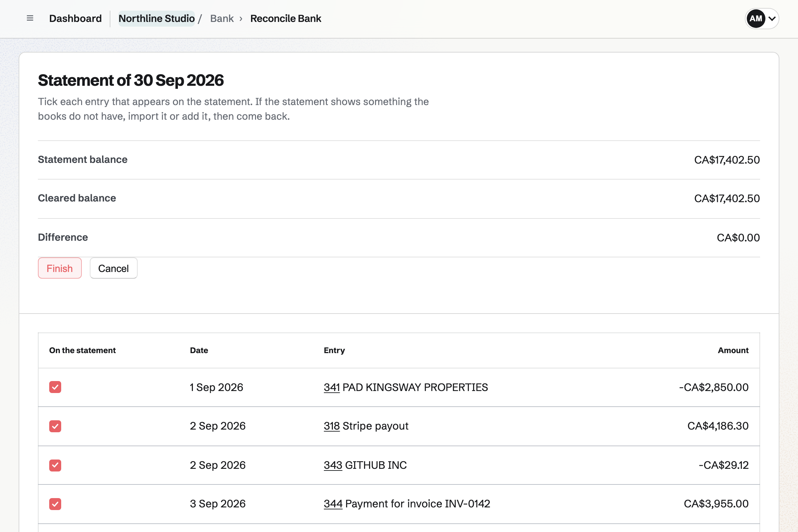Cancel the reconciliation
The image size is (798, 532).
tap(113, 268)
